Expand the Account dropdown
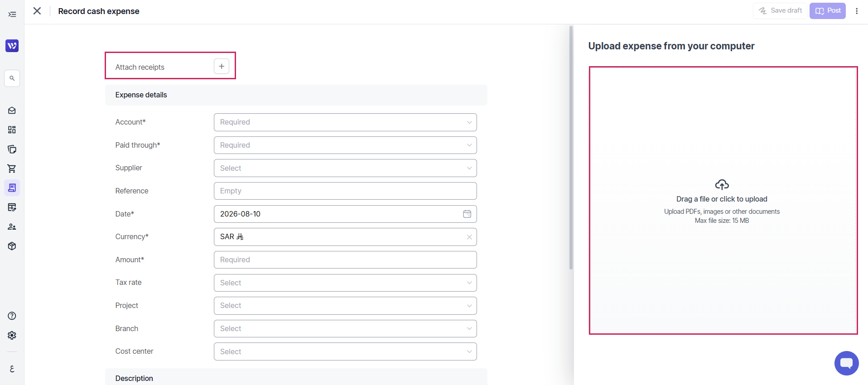 pos(345,122)
